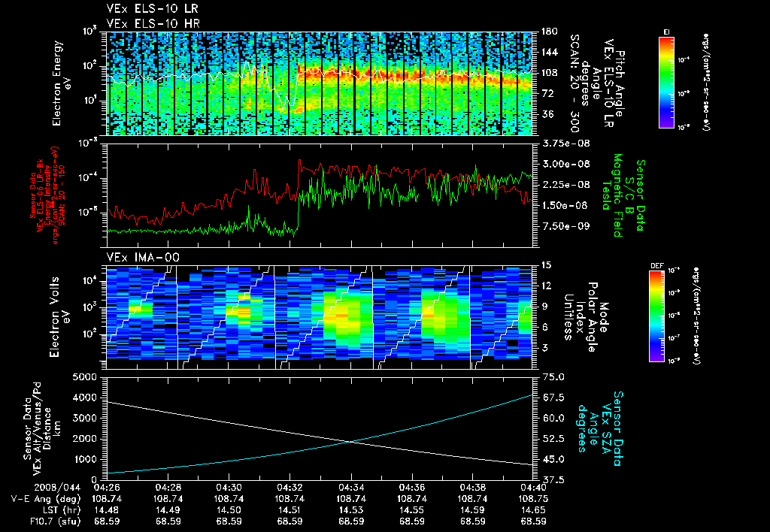The width and height of the screenshot is (770, 532).
Task: Click the LST value 14.51
Action: (x=290, y=510)
